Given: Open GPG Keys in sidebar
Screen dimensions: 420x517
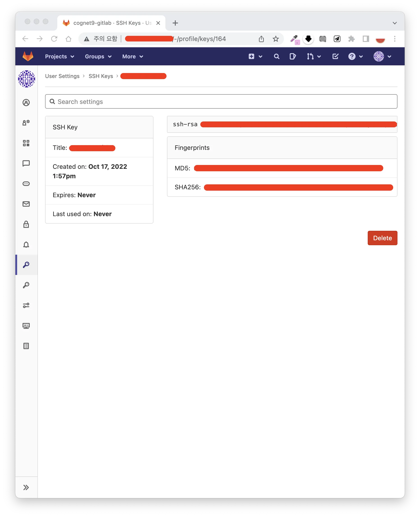Looking at the screenshot, I should (x=26, y=285).
